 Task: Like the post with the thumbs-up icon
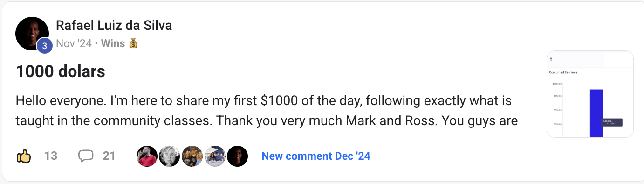coord(24,156)
